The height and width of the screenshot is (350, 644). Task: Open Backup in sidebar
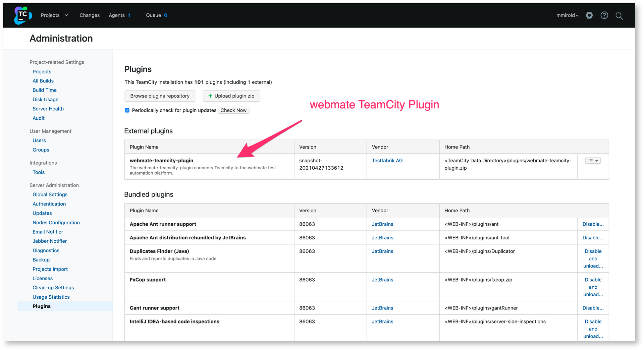click(x=41, y=260)
